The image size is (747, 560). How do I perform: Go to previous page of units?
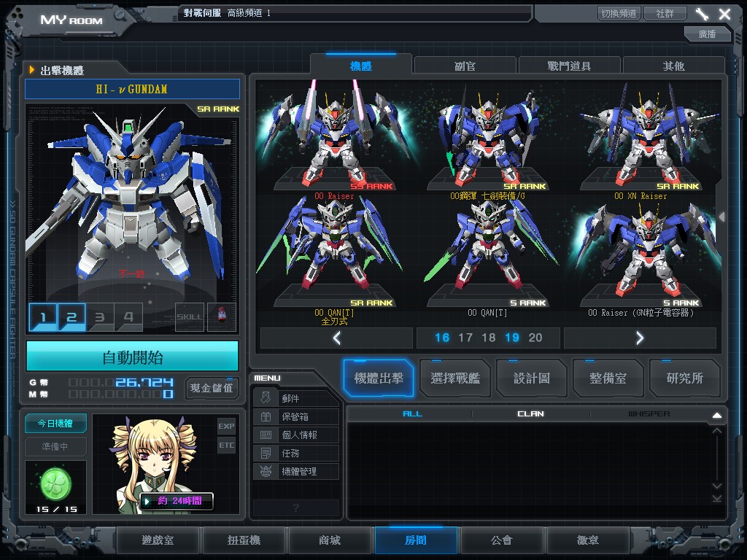click(x=336, y=338)
